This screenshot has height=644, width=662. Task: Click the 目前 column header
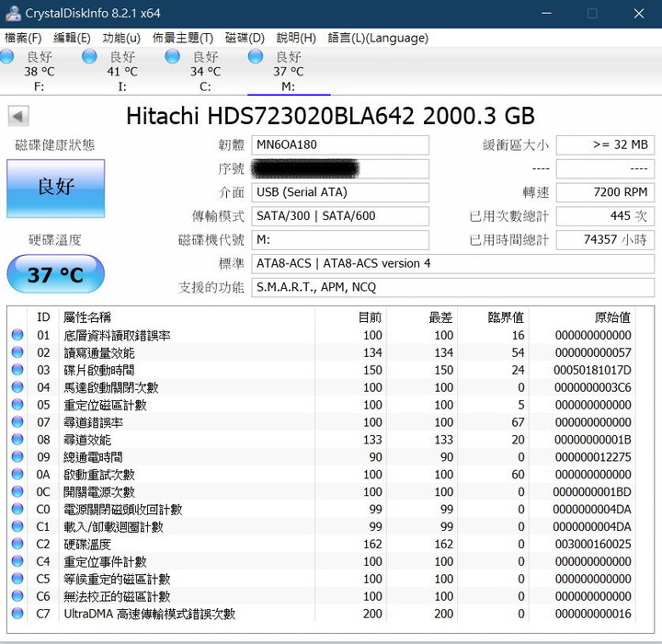[370, 316]
